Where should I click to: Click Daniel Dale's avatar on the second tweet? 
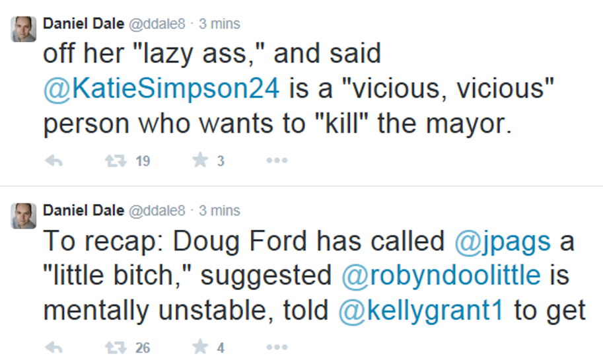23,215
